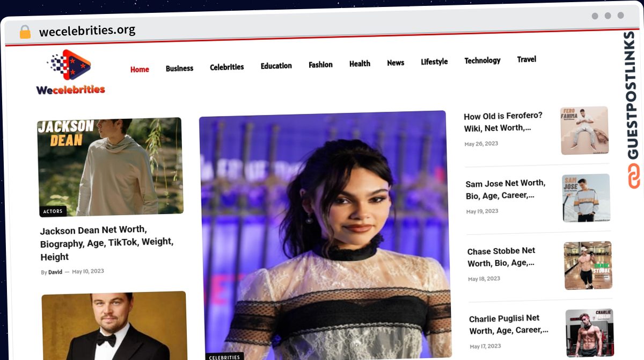The height and width of the screenshot is (360, 644).
Task: Open the How Old is Ferofero article
Action: click(504, 122)
